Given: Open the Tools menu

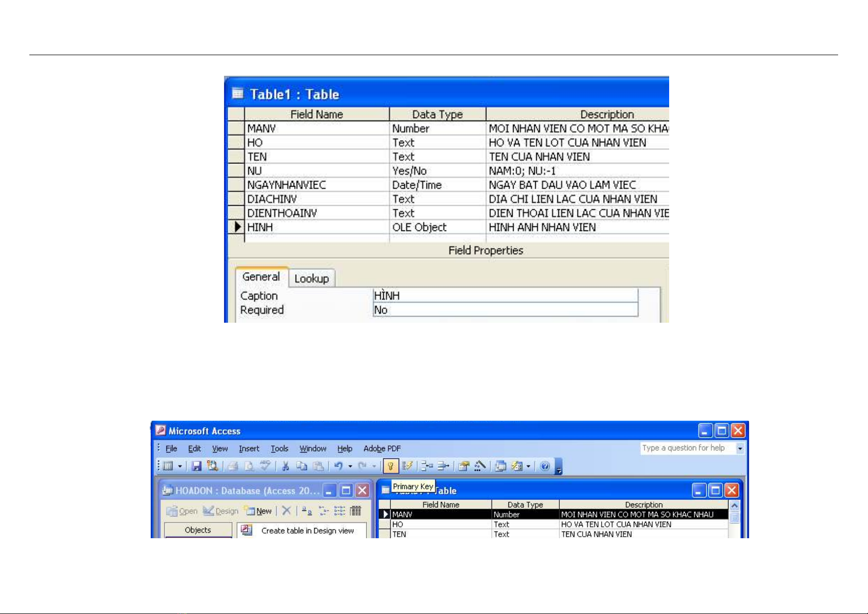Looking at the screenshot, I should tap(279, 449).
